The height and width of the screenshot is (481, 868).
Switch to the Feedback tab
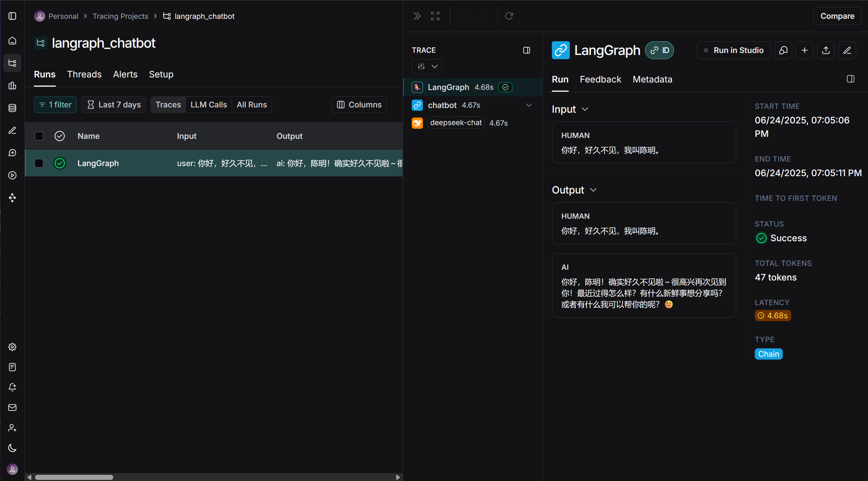coord(600,79)
